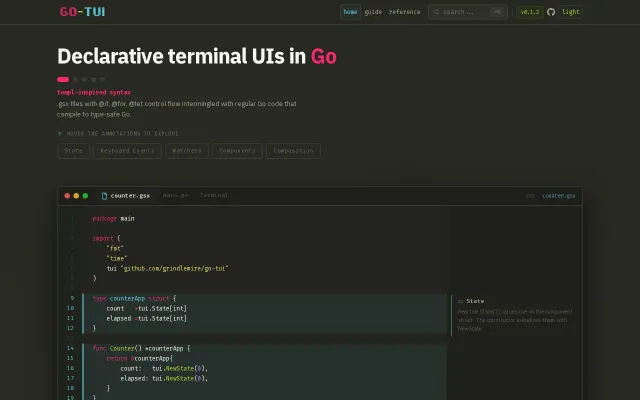The height and width of the screenshot is (400, 640).
Task: Open the reference nav item
Action: click(x=404, y=12)
